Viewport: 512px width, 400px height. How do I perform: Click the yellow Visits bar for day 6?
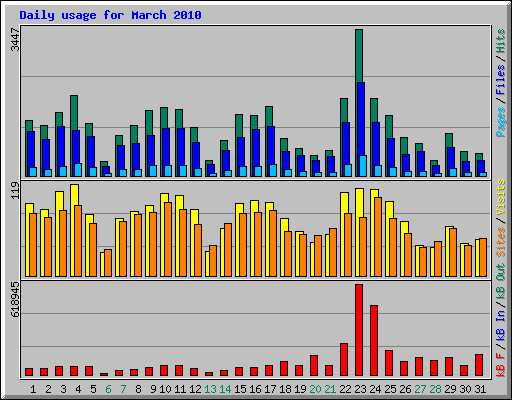click(x=102, y=264)
